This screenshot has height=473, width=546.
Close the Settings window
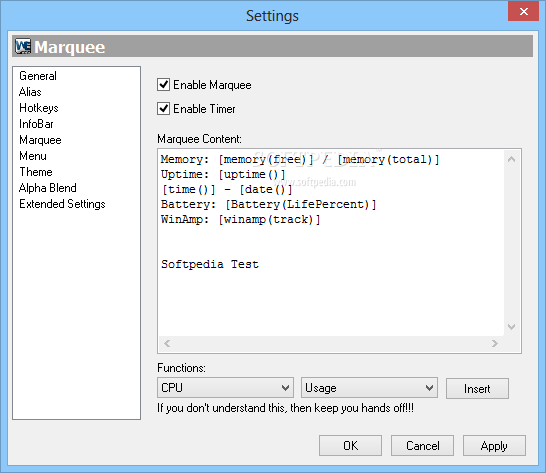click(x=523, y=11)
